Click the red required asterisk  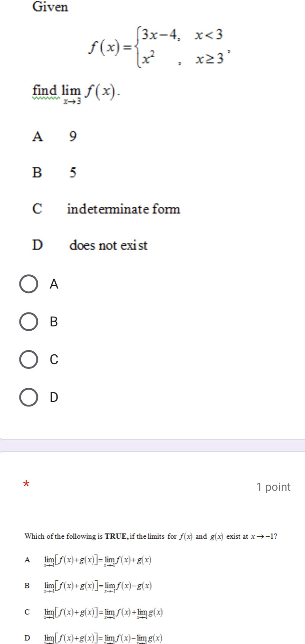click(26, 485)
